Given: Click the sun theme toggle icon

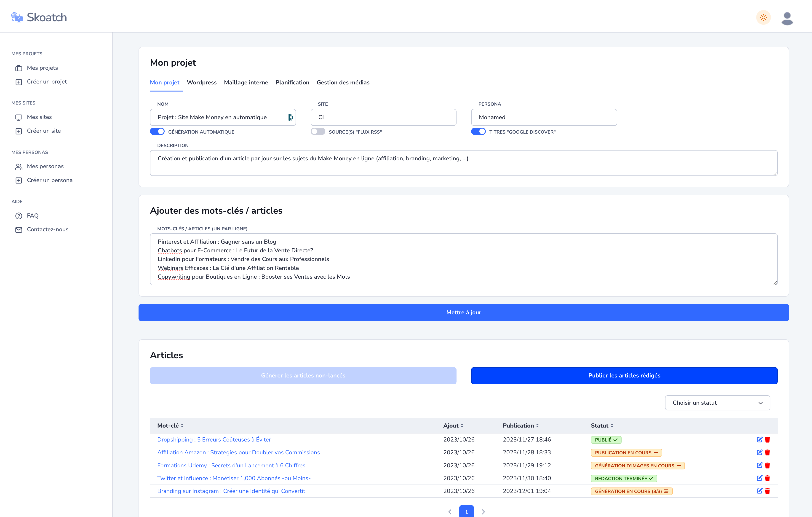Looking at the screenshot, I should point(764,18).
